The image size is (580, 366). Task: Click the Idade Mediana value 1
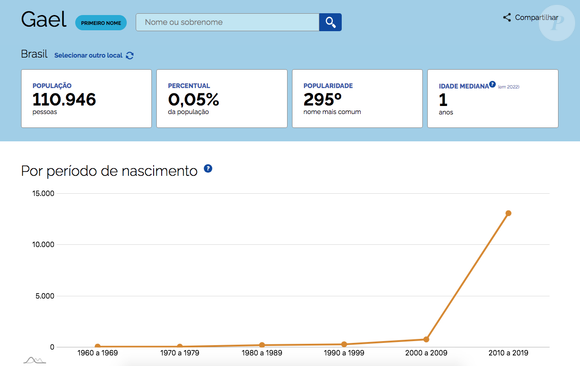[x=443, y=100]
